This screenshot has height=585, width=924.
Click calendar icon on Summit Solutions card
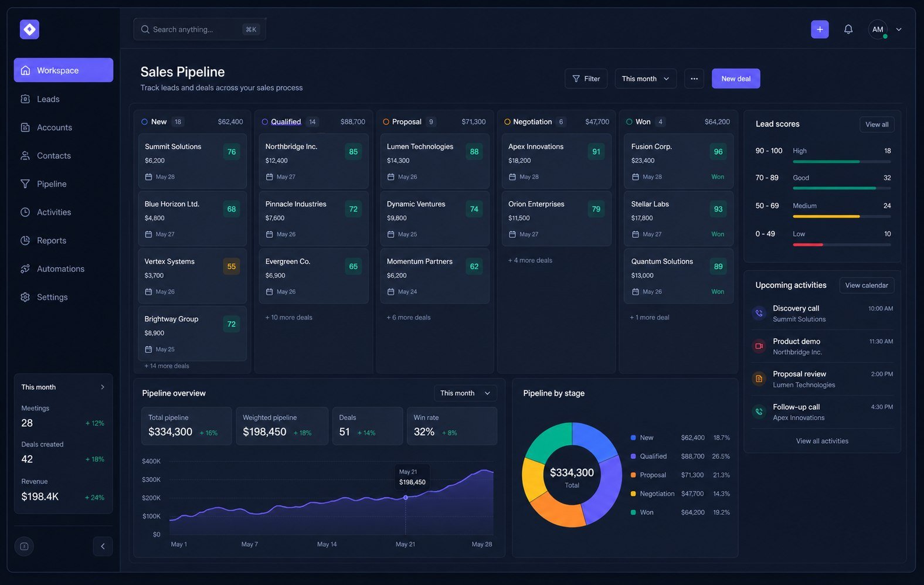click(x=148, y=176)
